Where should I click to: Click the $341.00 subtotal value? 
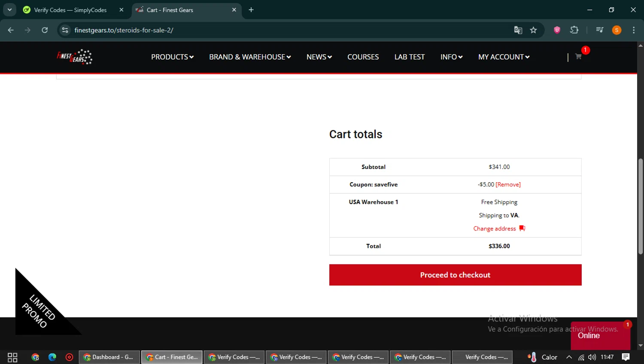499,167
